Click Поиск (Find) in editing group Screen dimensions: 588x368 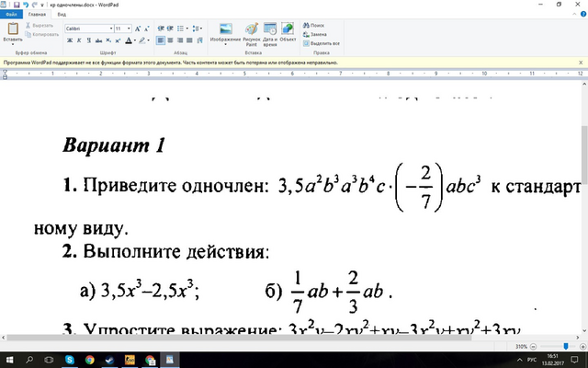(314, 26)
